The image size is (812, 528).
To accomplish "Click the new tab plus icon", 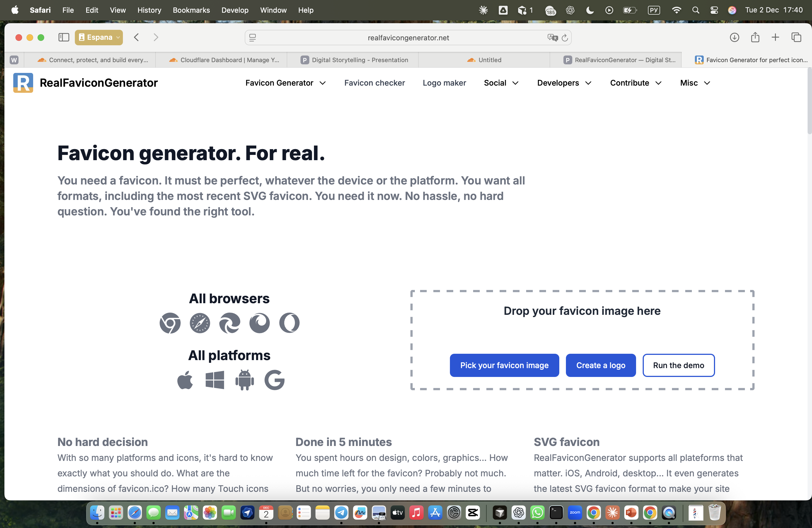I will [x=775, y=37].
